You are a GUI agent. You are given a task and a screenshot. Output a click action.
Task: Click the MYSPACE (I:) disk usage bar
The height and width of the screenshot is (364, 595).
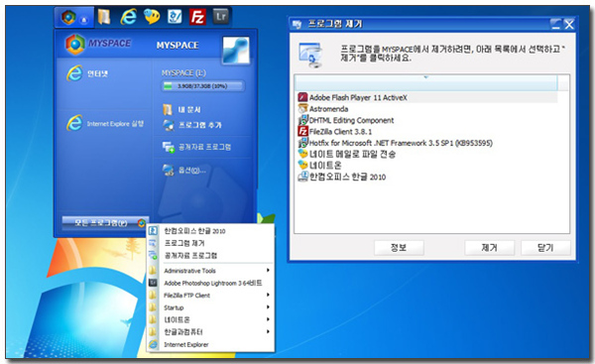click(x=202, y=86)
